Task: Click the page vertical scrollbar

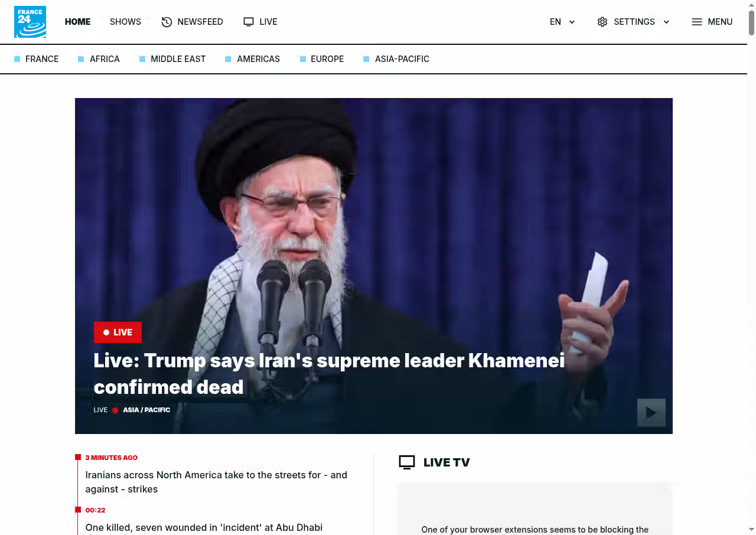Action: pos(751,267)
